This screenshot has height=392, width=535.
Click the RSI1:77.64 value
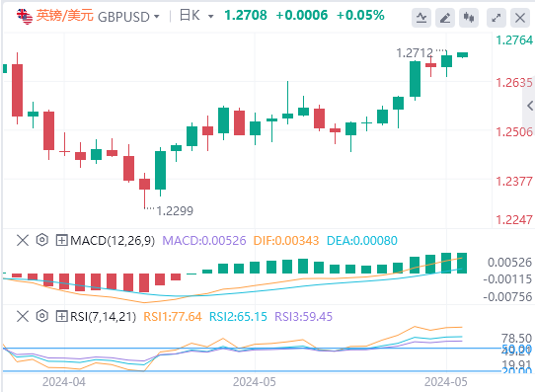173,317
